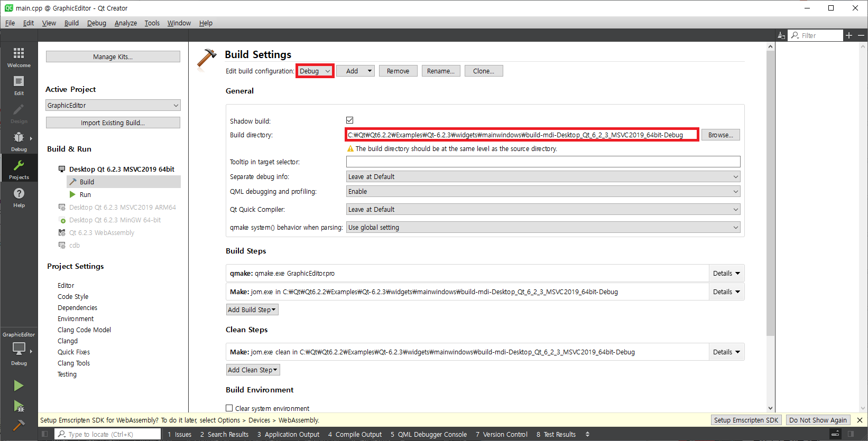Open the Add Build Step dropdown

pos(252,309)
